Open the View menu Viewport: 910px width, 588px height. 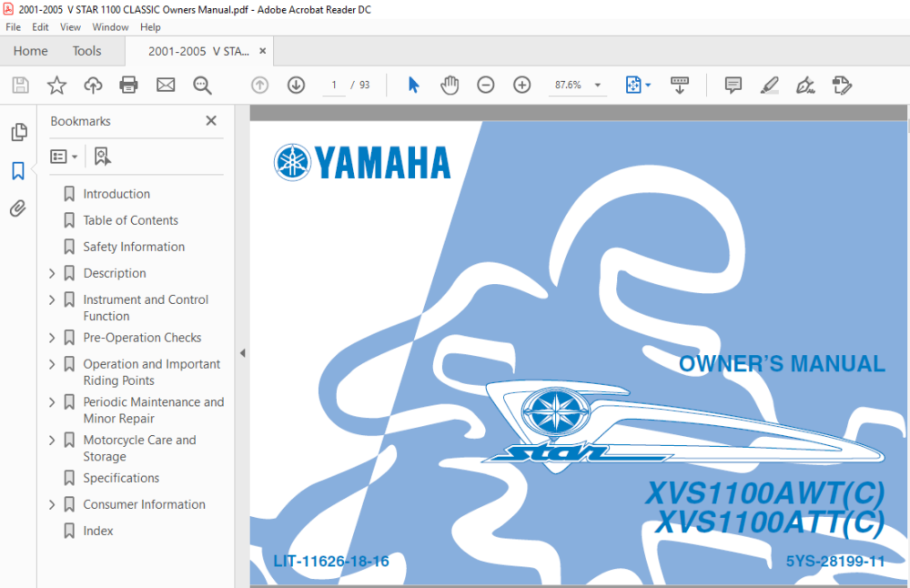(x=70, y=27)
